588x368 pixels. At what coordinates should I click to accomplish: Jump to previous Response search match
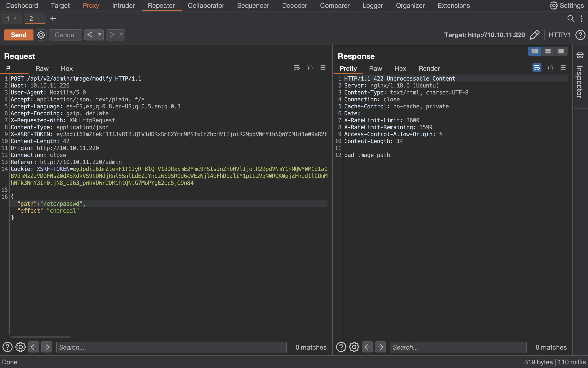tap(367, 347)
